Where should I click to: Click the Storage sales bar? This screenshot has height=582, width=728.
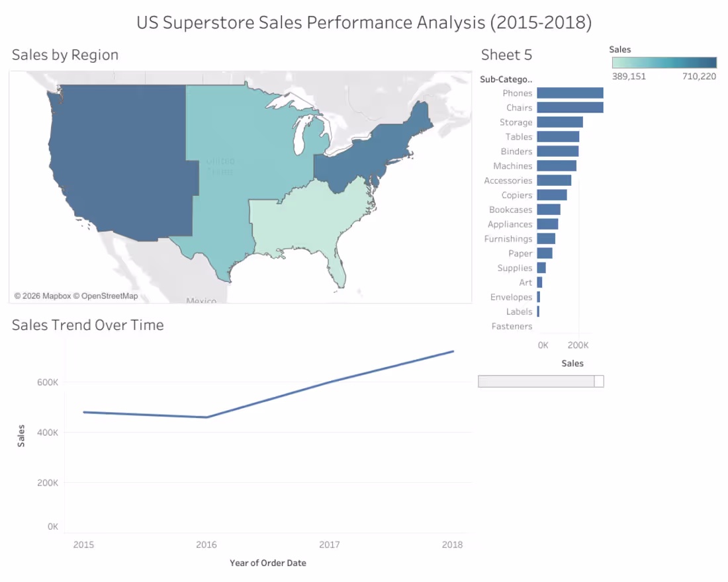pos(560,122)
